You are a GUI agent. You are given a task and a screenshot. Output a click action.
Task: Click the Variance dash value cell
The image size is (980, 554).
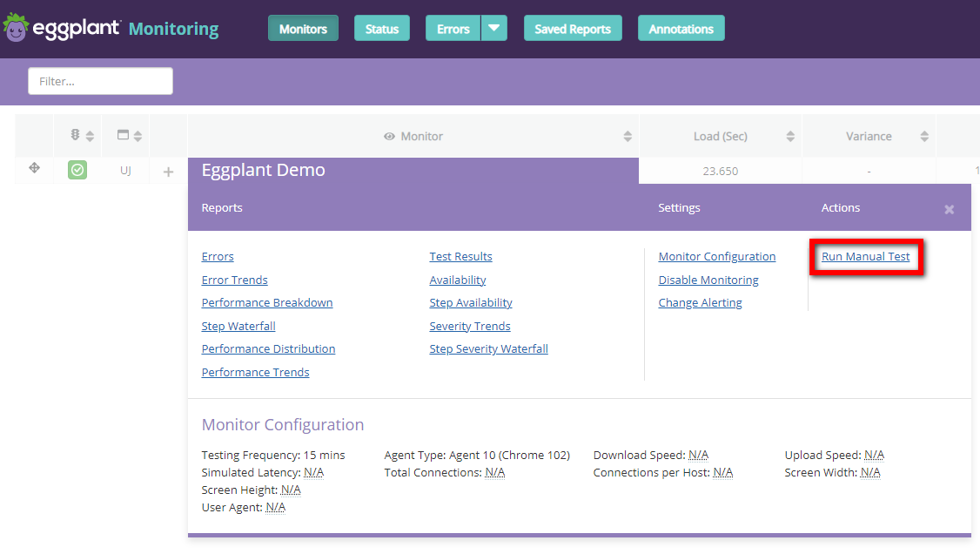click(869, 171)
